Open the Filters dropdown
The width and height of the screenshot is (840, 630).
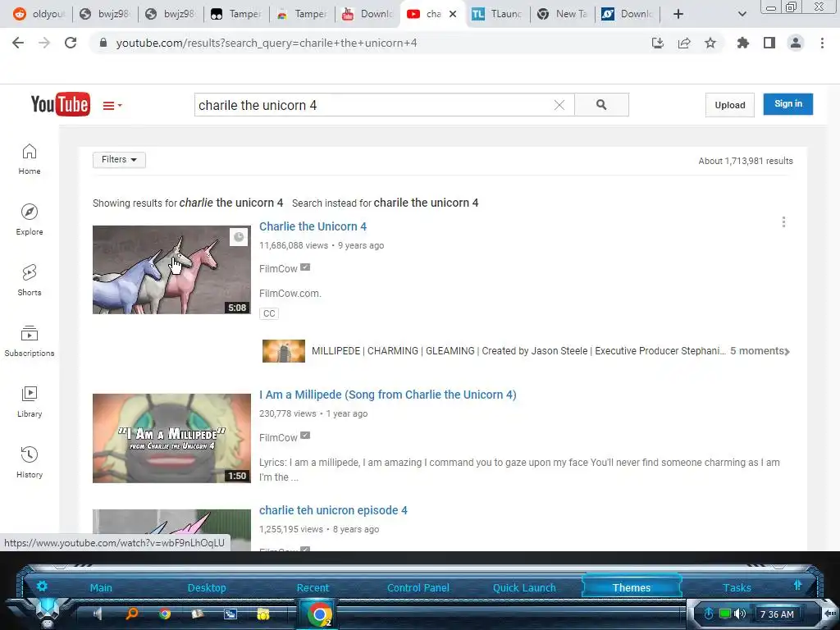[119, 160]
